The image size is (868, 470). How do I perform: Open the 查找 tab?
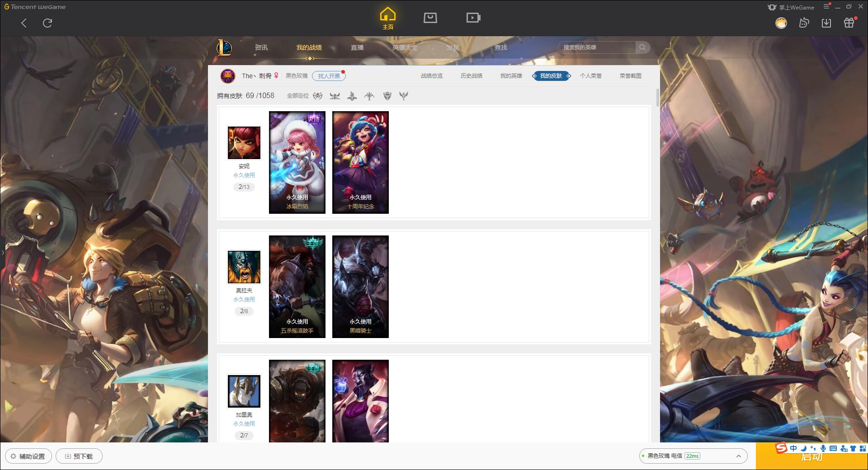click(x=501, y=47)
